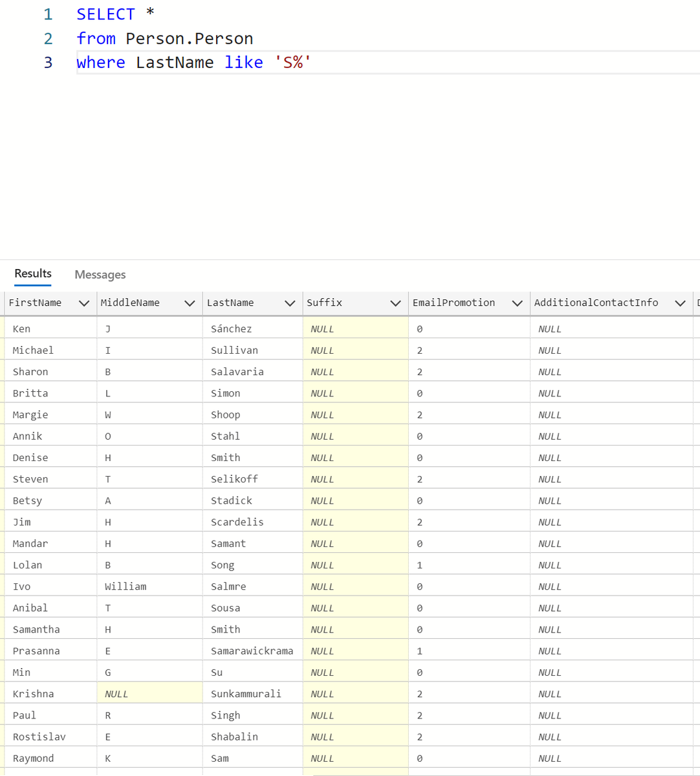The width and height of the screenshot is (700, 776).
Task: Select the cell containing Shabalin
Action: point(252,737)
